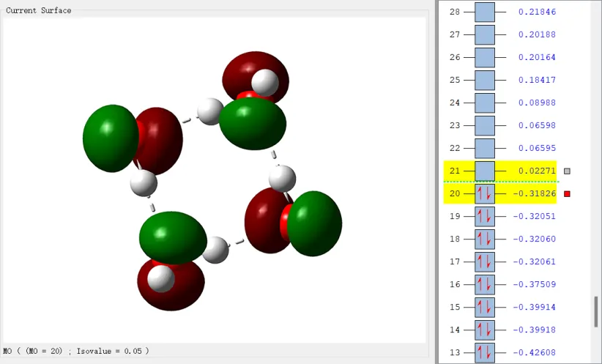Click the orbital 16 occupied box
Image resolution: width=602 pixels, height=364 pixels.
[x=485, y=285]
